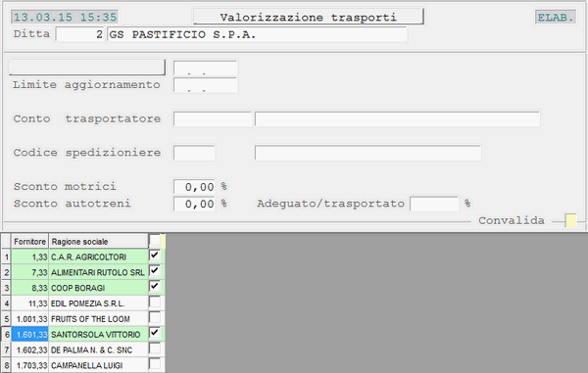Viewport: 588px width, 373px height.
Task: Click the Conto trasportatore description field
Action: point(398,119)
